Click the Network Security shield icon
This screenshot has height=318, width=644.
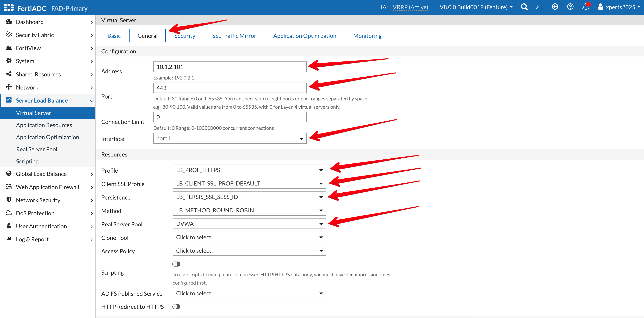pos(9,200)
